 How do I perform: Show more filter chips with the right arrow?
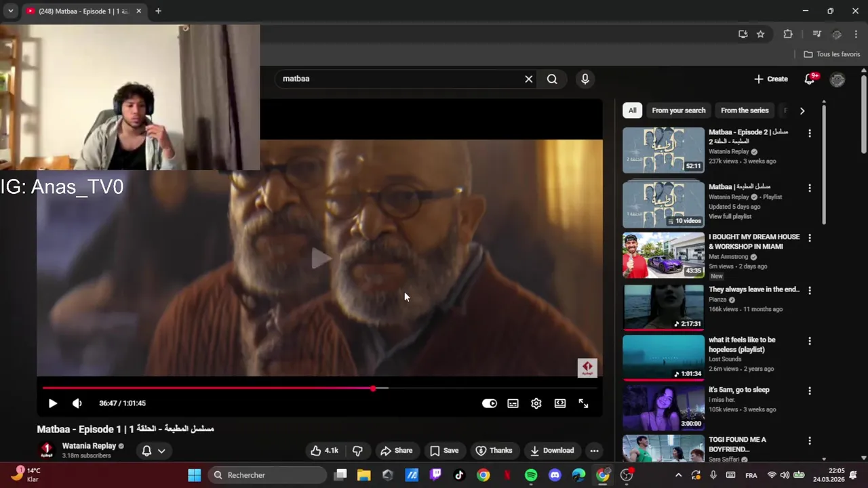click(x=802, y=110)
